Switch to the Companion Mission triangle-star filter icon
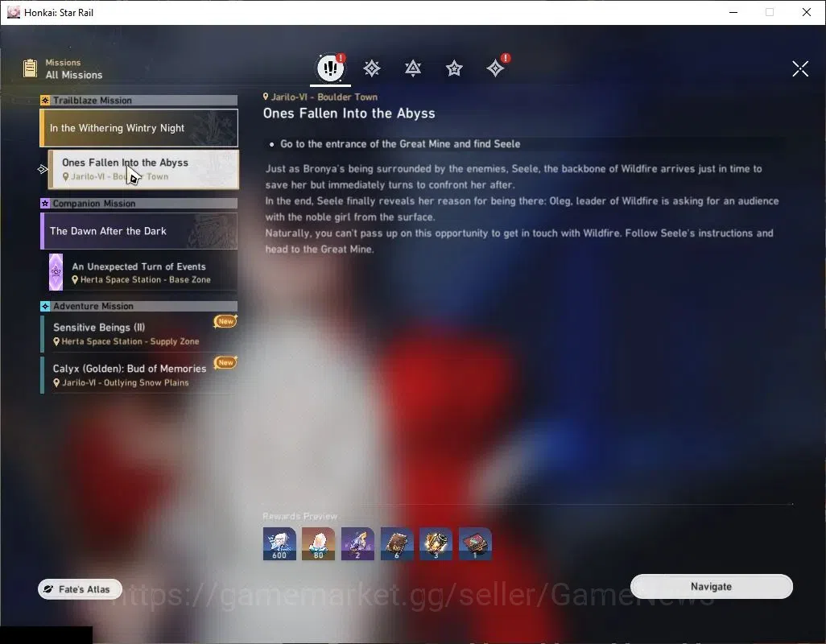The width and height of the screenshot is (826, 644). (413, 68)
